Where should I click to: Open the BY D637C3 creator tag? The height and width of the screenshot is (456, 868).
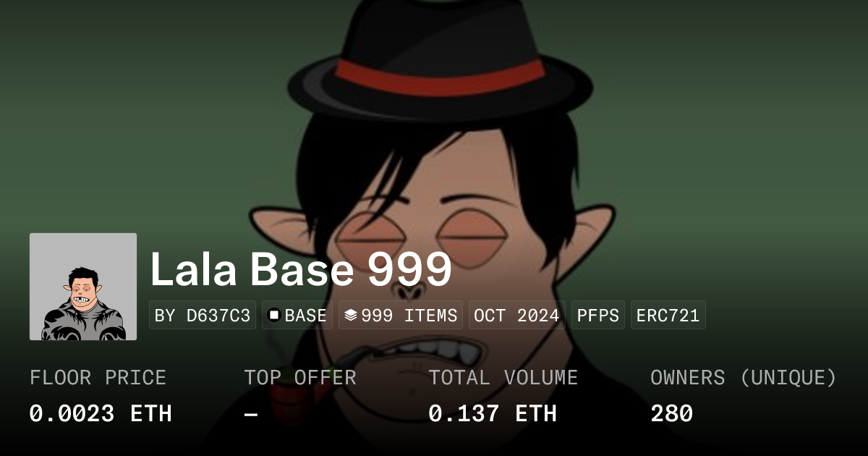(203, 316)
